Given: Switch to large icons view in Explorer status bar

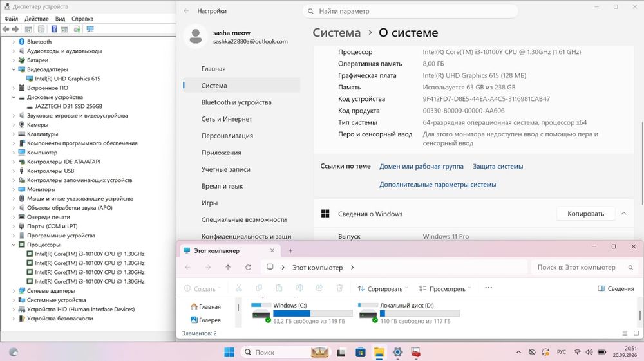Looking at the screenshot, I should [636, 333].
